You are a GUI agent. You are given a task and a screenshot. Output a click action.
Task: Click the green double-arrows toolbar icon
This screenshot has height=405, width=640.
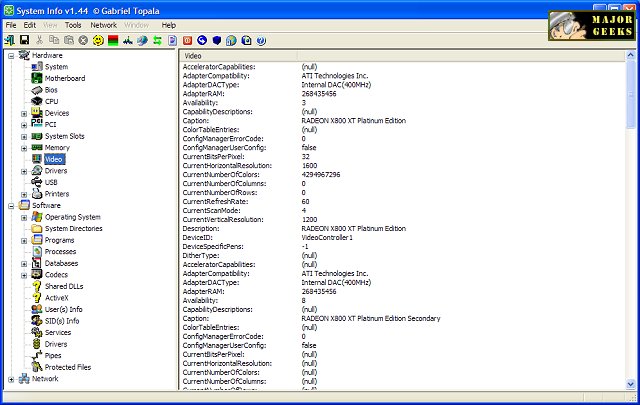pyautogui.click(x=157, y=40)
